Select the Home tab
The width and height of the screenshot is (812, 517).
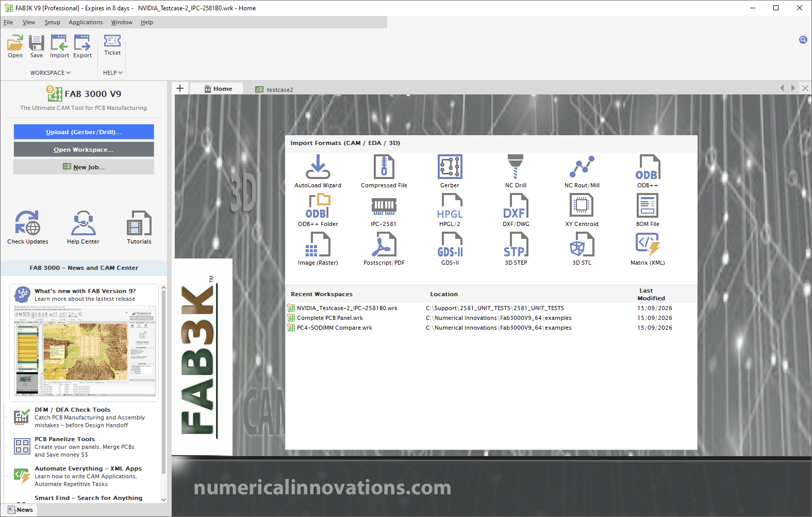point(218,89)
